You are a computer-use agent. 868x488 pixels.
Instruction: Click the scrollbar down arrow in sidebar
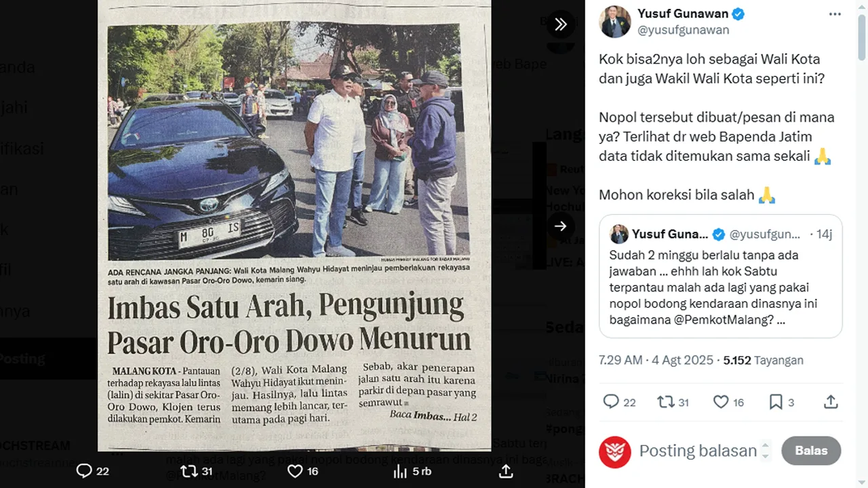point(862,482)
